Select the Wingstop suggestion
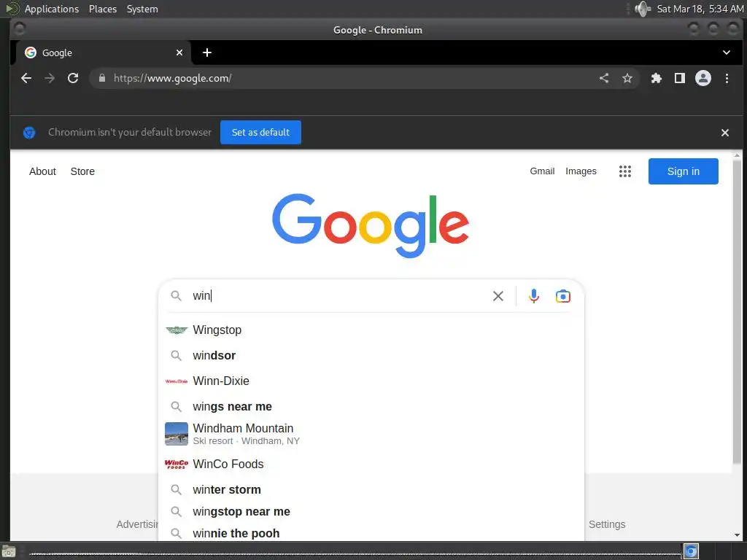This screenshot has height=560, width=747. coord(371,330)
